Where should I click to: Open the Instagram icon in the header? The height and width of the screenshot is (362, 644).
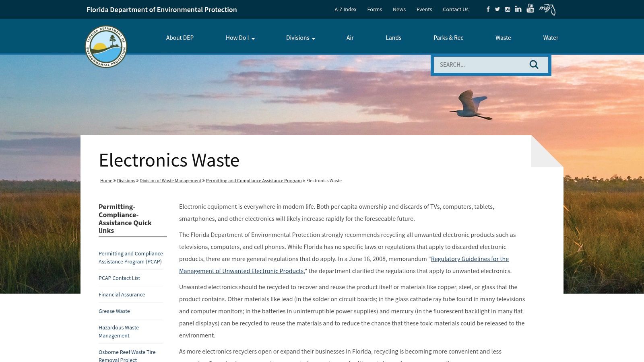coord(508,9)
